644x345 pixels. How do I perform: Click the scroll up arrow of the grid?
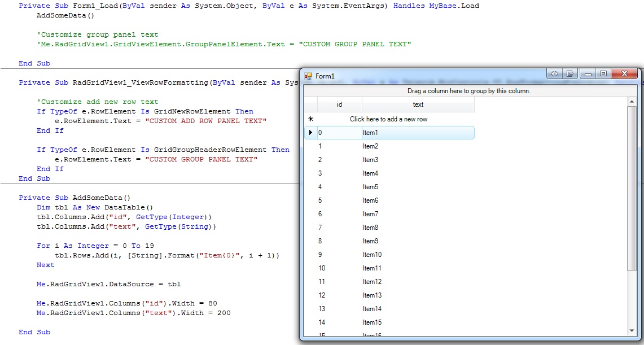click(632, 102)
